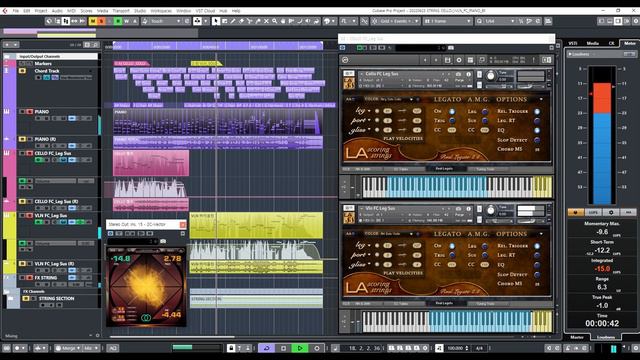This screenshot has height=360, width=640.
Task: Switch to the Media tab
Action: (x=593, y=43)
